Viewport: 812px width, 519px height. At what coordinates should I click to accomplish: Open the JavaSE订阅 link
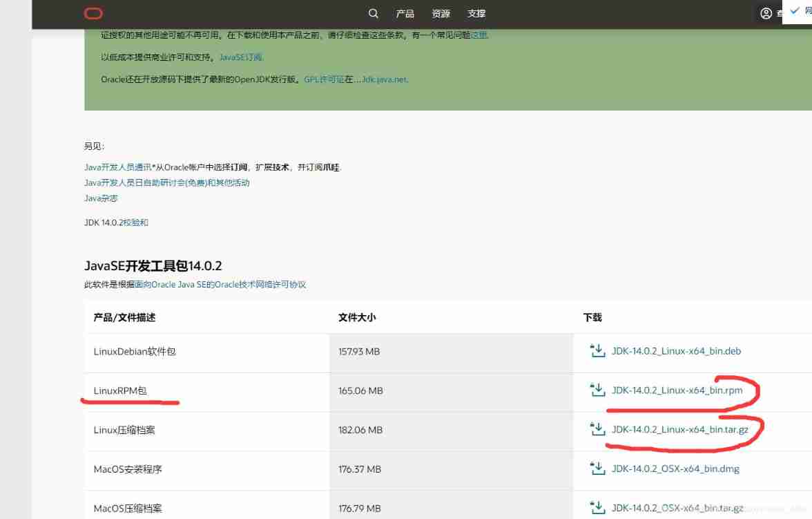(x=241, y=57)
